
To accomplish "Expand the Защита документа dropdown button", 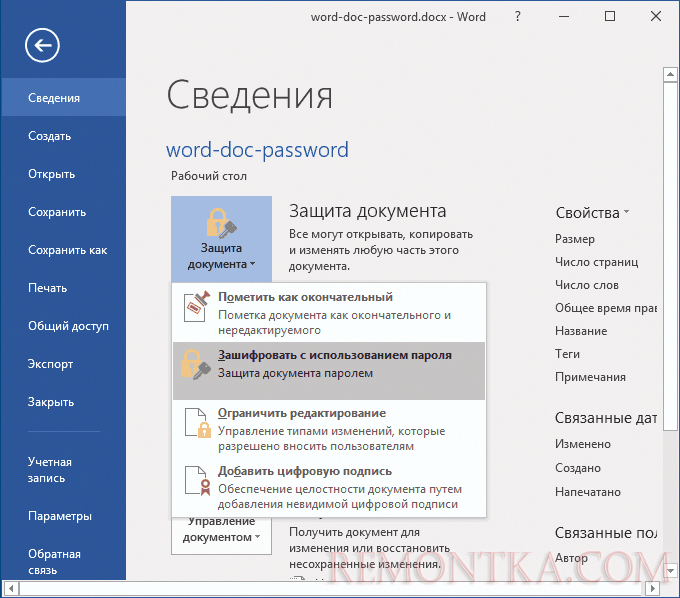I will click(x=221, y=239).
